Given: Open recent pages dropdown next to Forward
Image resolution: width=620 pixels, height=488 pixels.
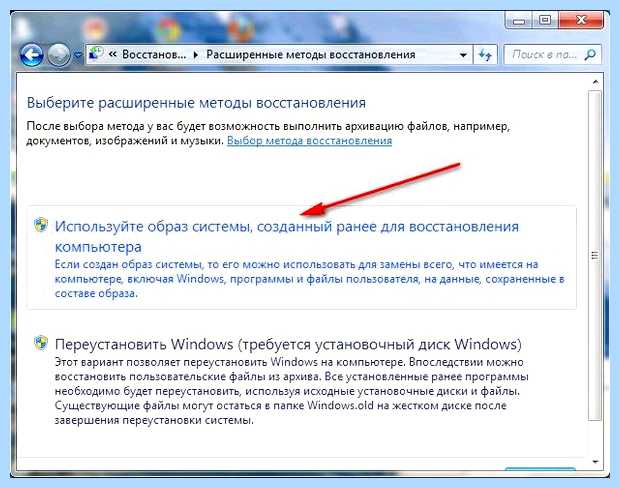Looking at the screenshot, I should point(78,55).
